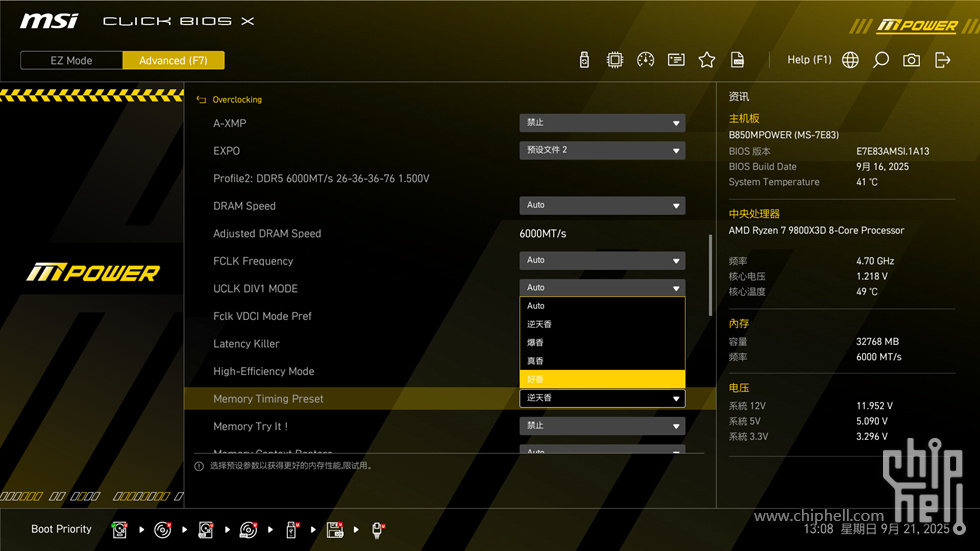This screenshot has width=980, height=551.
Task: Select the A-XMP label
Action: pyautogui.click(x=229, y=124)
